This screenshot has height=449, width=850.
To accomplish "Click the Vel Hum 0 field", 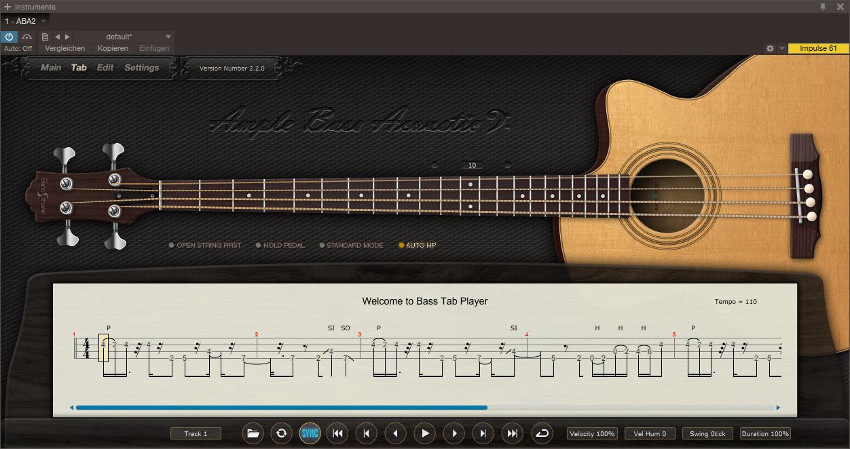I will (x=649, y=434).
